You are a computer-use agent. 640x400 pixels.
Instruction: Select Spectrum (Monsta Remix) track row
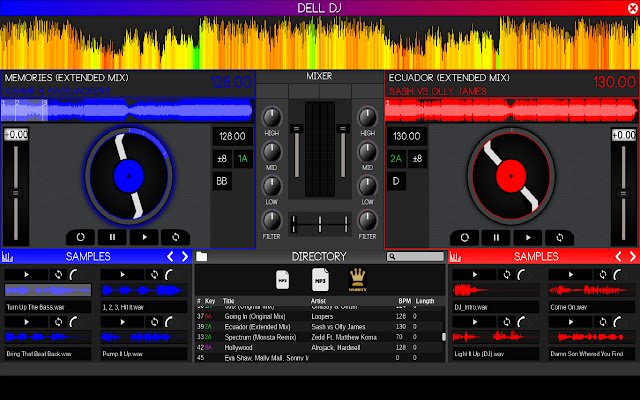click(319, 337)
